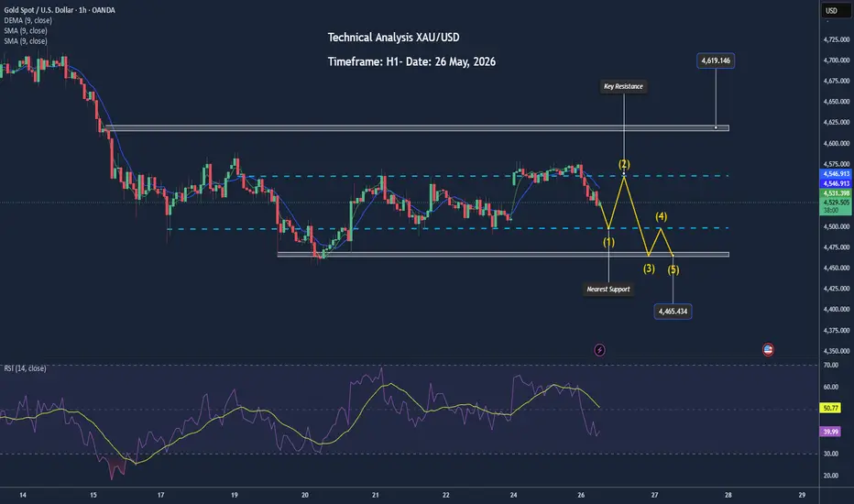Screen dimensions: 854x504
Task: Select the yellow wave label (5)
Action: coord(673,269)
